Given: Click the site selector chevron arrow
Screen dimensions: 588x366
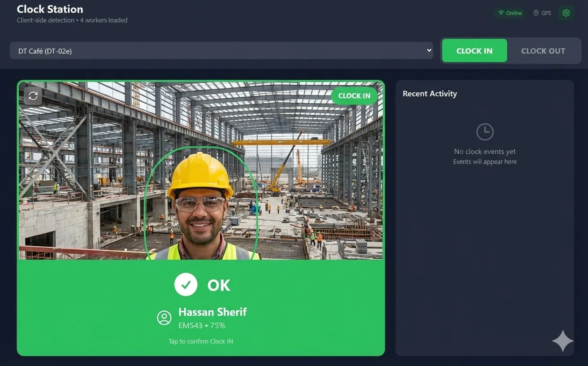Looking at the screenshot, I should 428,50.
